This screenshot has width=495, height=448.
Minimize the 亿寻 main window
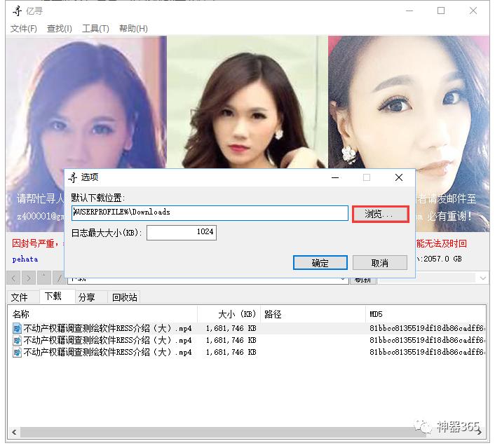click(409, 11)
